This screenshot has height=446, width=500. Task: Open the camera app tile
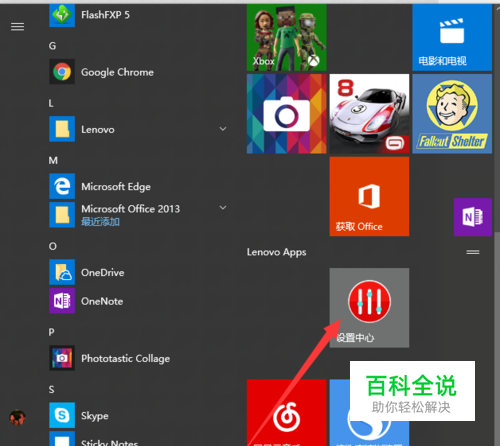[286, 114]
